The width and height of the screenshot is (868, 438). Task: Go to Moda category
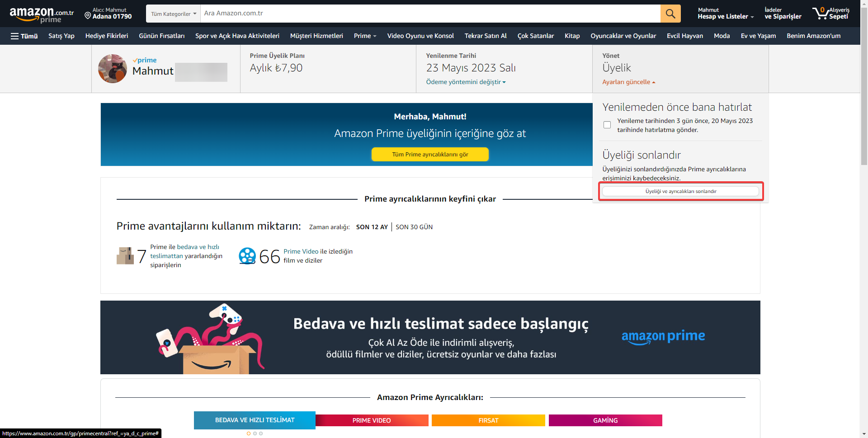(x=722, y=36)
